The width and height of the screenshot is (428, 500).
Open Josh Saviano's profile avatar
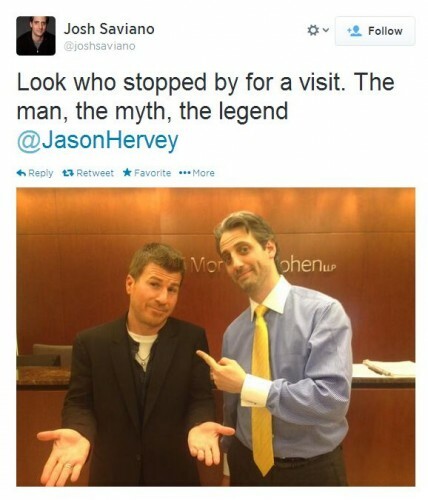click(36, 36)
